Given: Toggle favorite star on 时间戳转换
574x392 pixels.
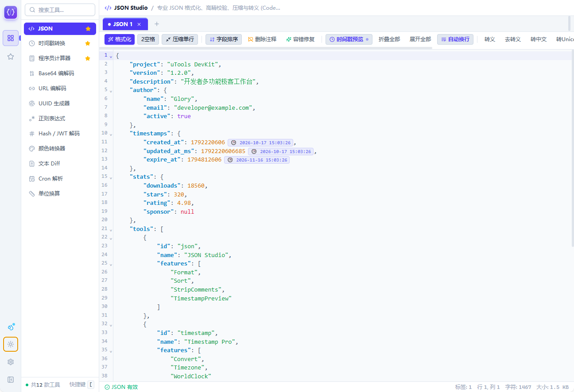Looking at the screenshot, I should 88,43.
